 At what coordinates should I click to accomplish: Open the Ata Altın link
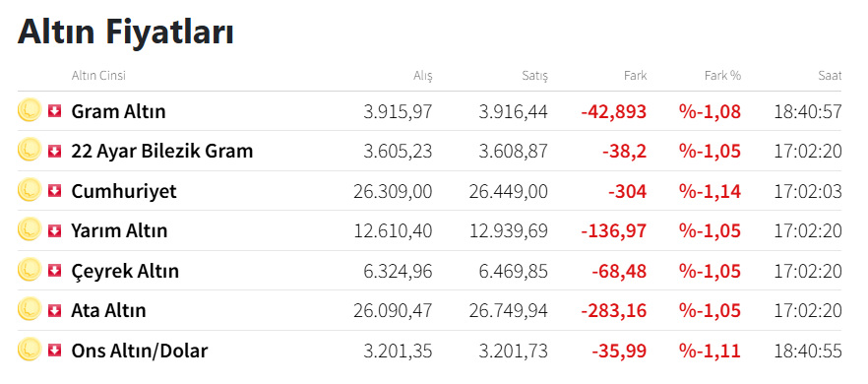108,310
